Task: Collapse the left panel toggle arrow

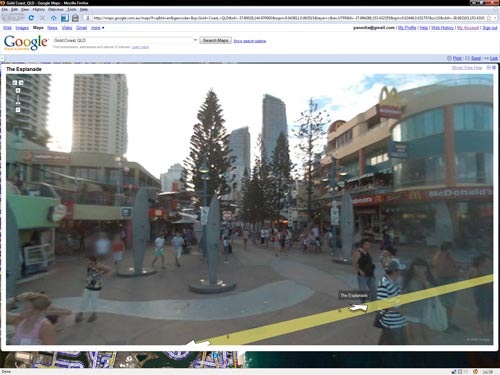Action: pos(2,59)
